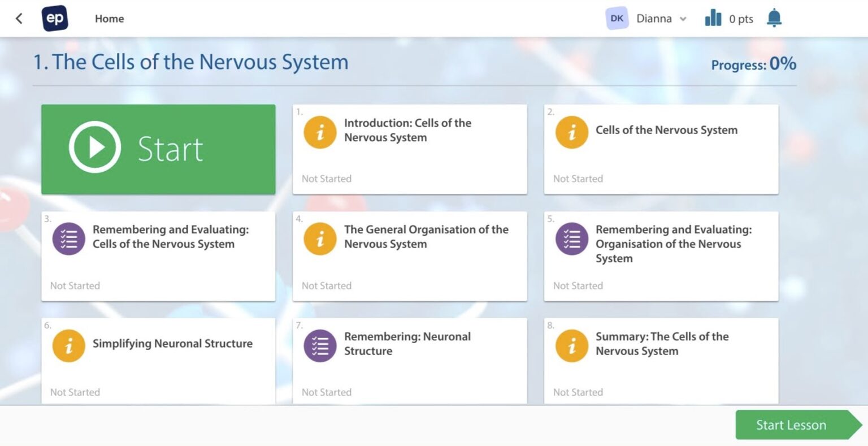Image resolution: width=868 pixels, height=446 pixels.
Task: Click the Progress 0% indicator
Action: click(753, 64)
